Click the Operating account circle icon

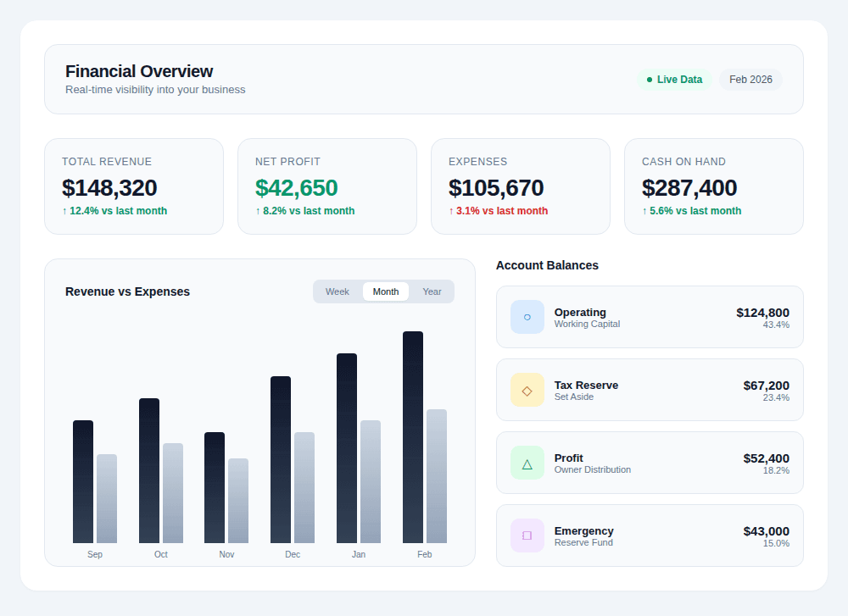[527, 317]
